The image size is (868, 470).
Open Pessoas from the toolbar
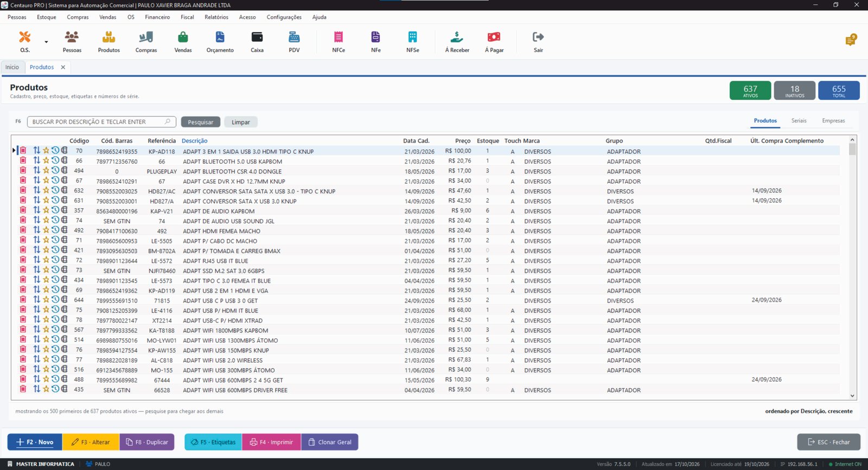[72, 42]
